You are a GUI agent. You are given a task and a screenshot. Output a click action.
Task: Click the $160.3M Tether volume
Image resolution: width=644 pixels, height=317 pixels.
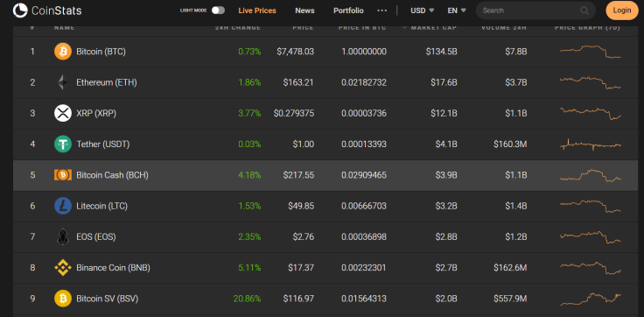tap(510, 144)
